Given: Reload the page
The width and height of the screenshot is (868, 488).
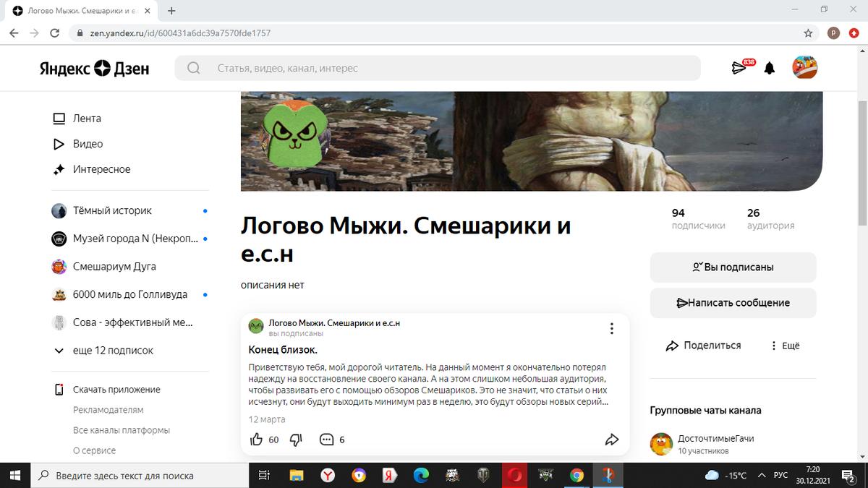Looking at the screenshot, I should (x=55, y=33).
